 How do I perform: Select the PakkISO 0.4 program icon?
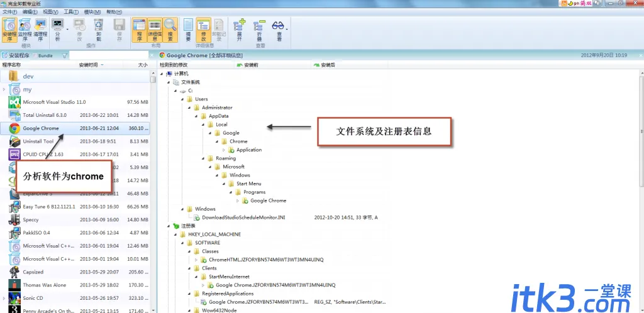tap(14, 233)
